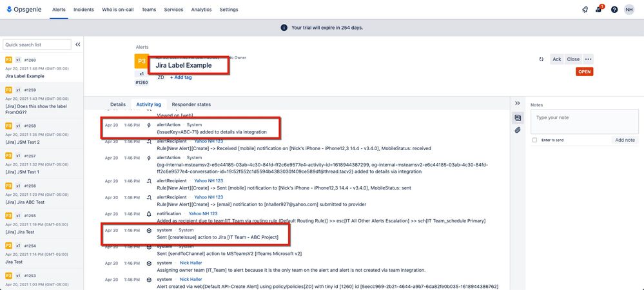Click the lightning icon for issueKey ABC-71 entry
Image resolution: width=644 pixels, height=290 pixels.
[x=149, y=124]
